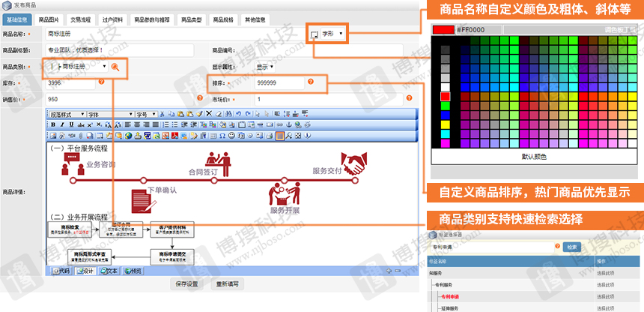The height and width of the screenshot is (312, 644).
Task: Click the Bold icon in editor toolbar
Action: 52,124
